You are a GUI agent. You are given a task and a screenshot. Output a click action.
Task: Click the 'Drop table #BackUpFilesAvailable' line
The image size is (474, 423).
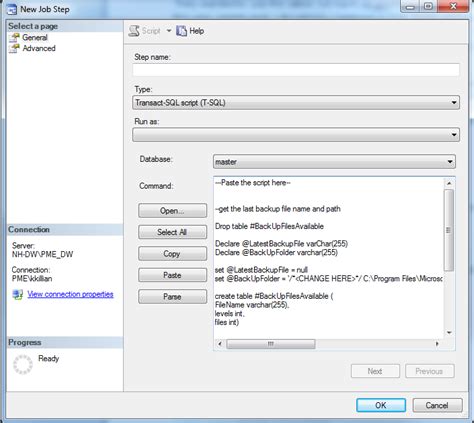point(269,226)
